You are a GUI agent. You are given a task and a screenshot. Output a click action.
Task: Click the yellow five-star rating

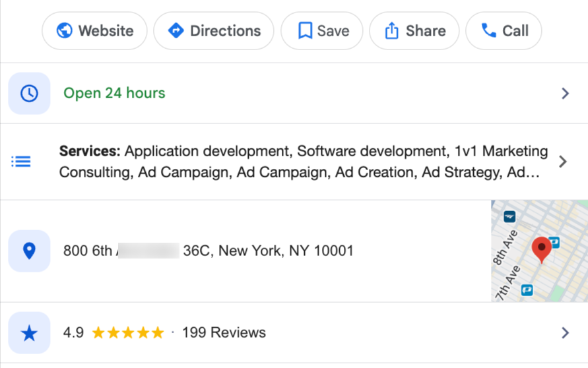pyautogui.click(x=128, y=333)
